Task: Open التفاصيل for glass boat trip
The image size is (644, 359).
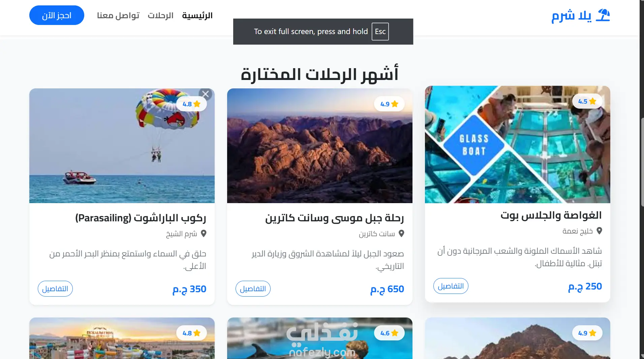Action: pyautogui.click(x=451, y=286)
